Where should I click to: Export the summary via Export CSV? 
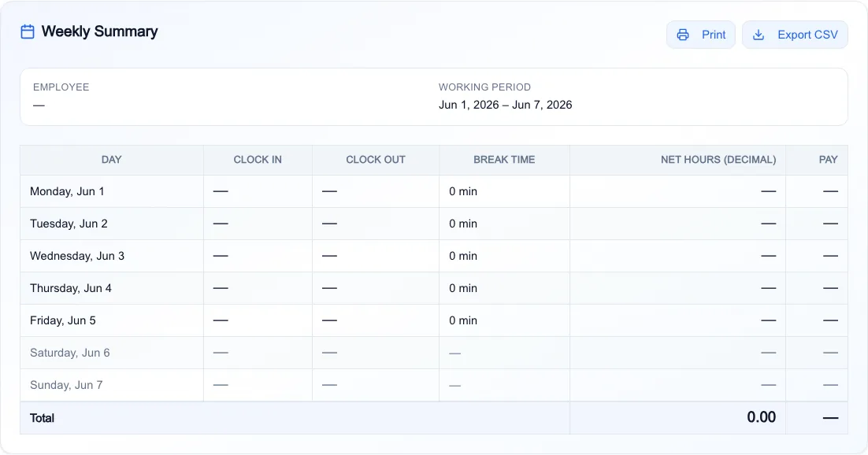pos(795,35)
